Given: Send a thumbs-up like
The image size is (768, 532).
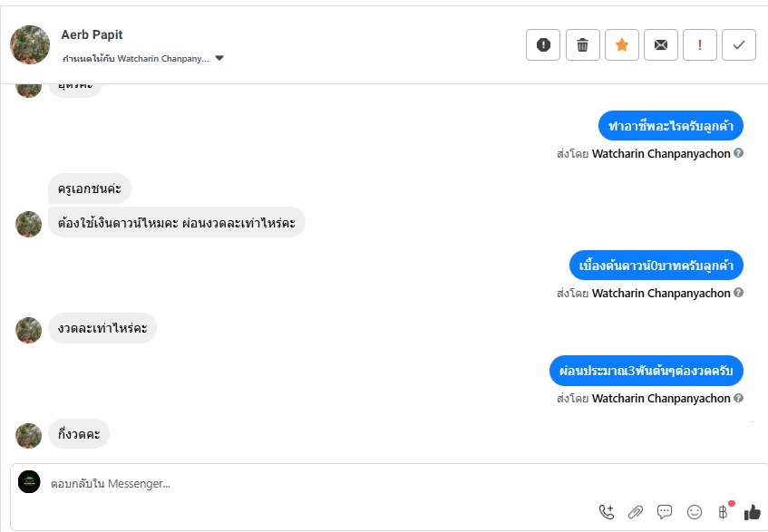Looking at the screenshot, I should (752, 512).
